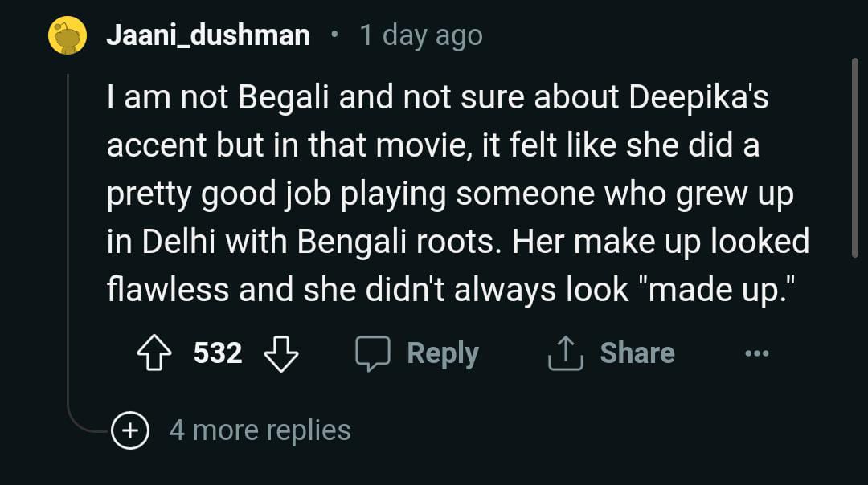Collapse the thread using the vertical thread line
Image resolution: width=868 pixels, height=485 pixels.
68,241
